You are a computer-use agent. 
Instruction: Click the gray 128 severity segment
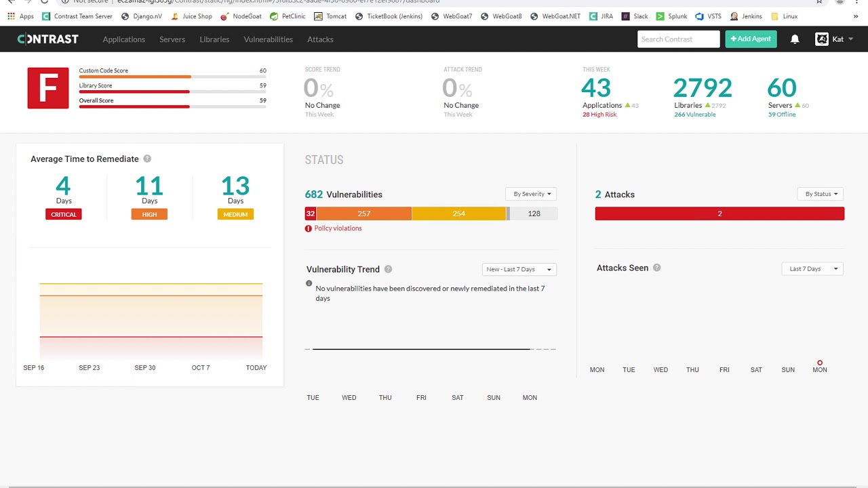pyautogui.click(x=534, y=213)
